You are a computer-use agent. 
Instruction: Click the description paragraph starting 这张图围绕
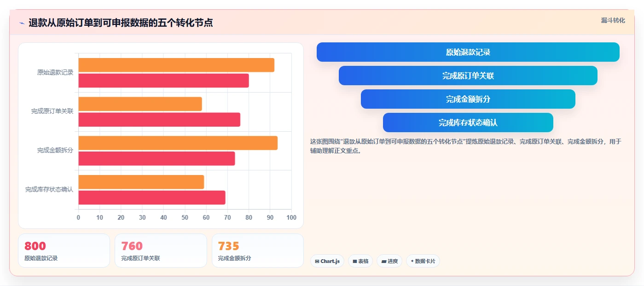(466, 146)
